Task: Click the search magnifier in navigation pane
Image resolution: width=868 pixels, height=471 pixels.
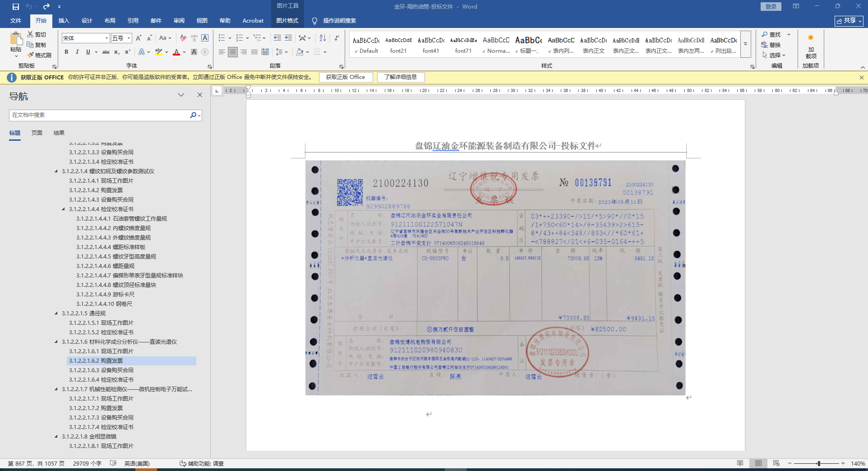Action: [x=193, y=115]
